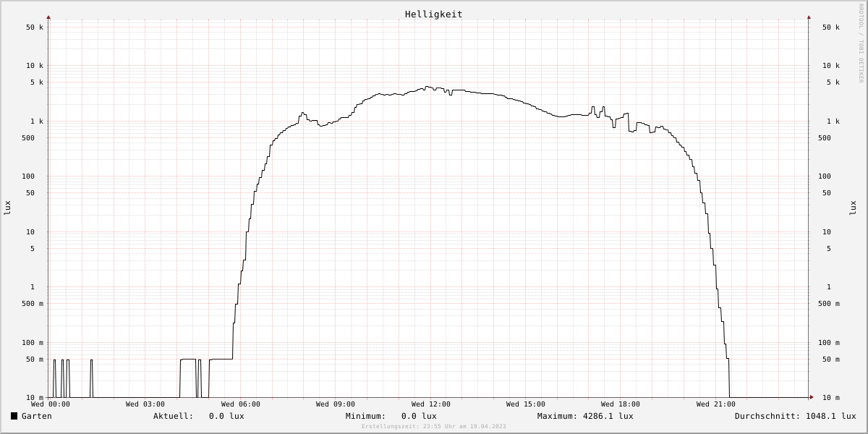Image resolution: width=868 pixels, height=434 pixels.
Task: Click the "500" label on the right axis
Action: point(825,138)
